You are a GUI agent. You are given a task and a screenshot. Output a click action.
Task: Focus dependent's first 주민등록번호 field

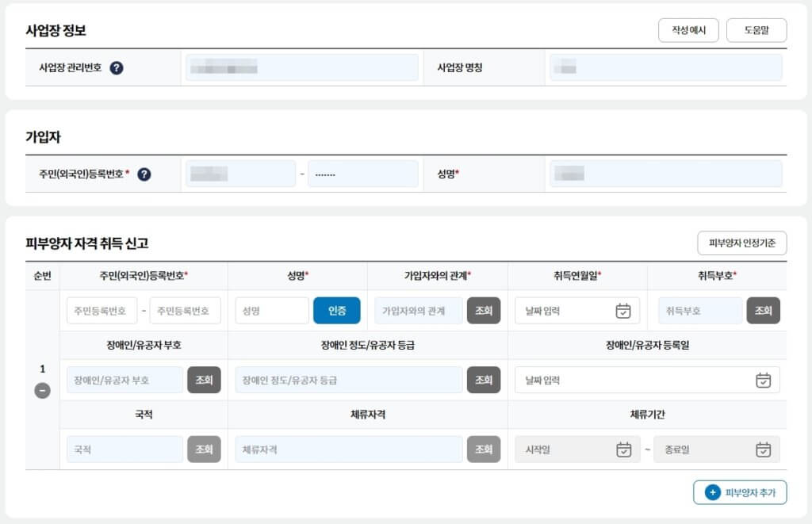(x=102, y=311)
